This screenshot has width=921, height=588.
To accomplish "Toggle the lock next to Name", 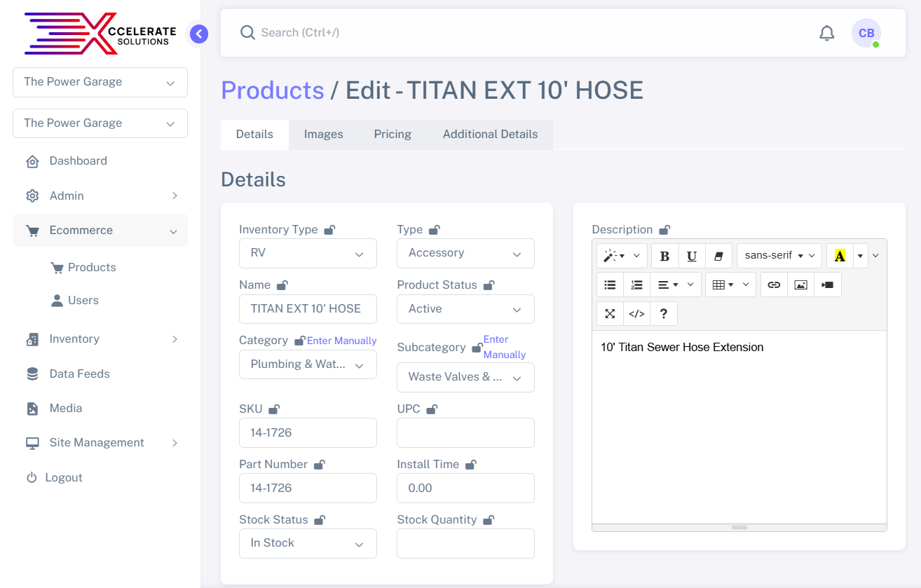I will click(x=282, y=285).
